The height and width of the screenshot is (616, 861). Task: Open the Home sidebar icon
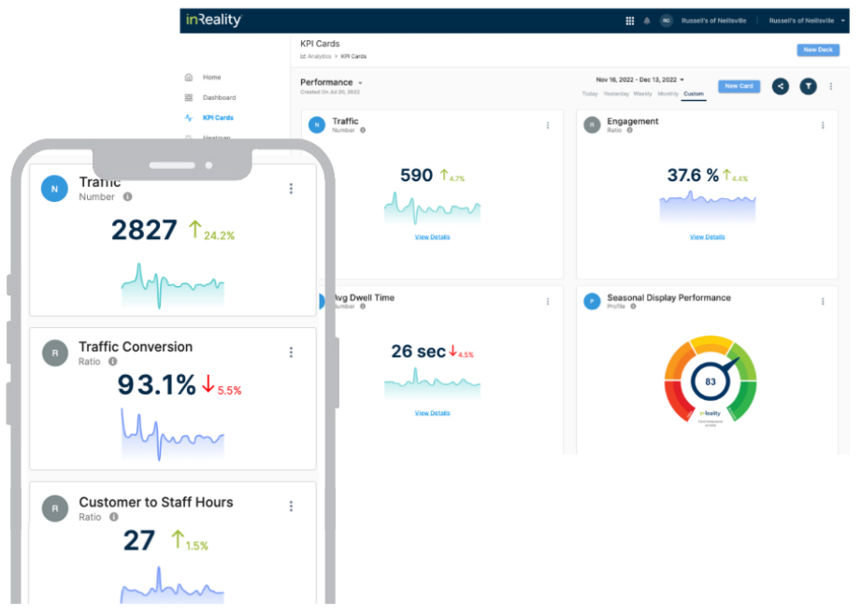[x=189, y=78]
